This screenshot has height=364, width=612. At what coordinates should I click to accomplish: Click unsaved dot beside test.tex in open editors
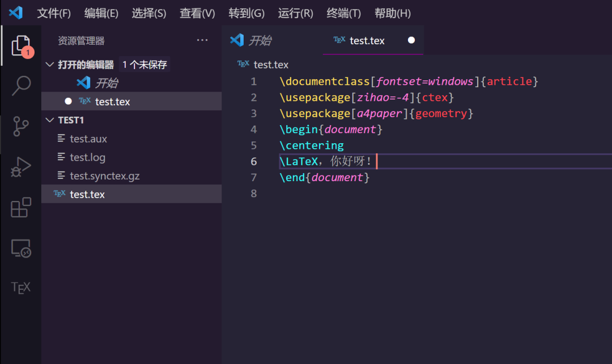69,101
